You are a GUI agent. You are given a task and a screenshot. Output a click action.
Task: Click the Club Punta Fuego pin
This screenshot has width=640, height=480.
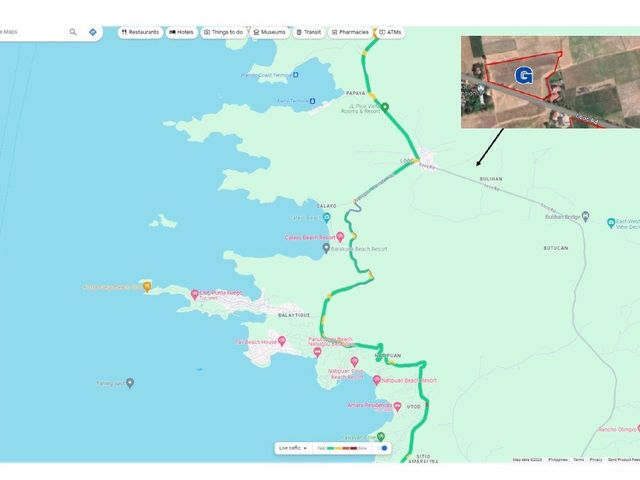[x=195, y=294]
